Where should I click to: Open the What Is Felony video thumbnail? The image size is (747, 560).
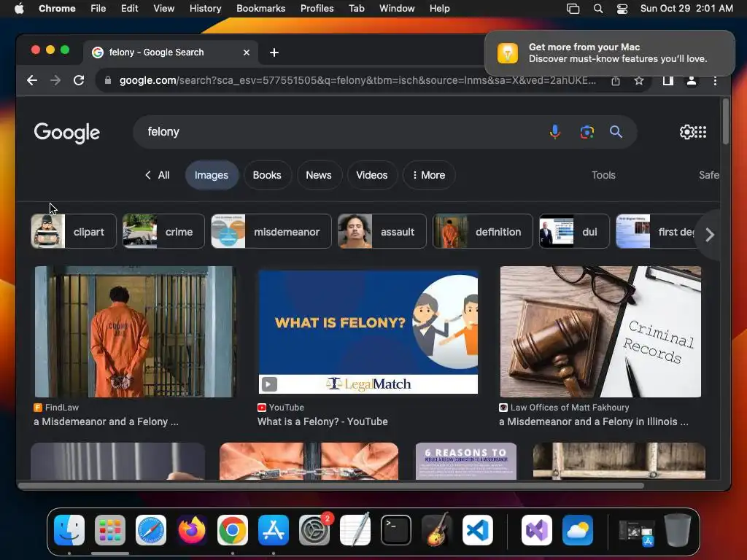pyautogui.click(x=368, y=332)
